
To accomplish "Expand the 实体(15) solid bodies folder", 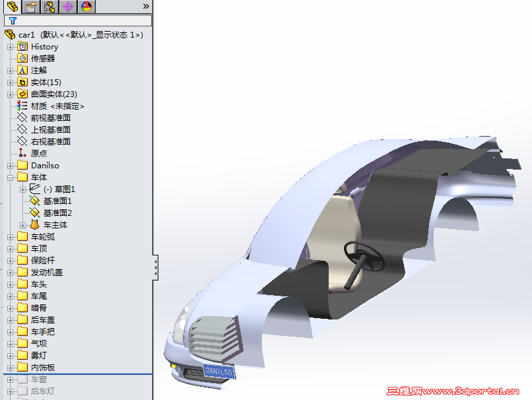I will [x=10, y=83].
